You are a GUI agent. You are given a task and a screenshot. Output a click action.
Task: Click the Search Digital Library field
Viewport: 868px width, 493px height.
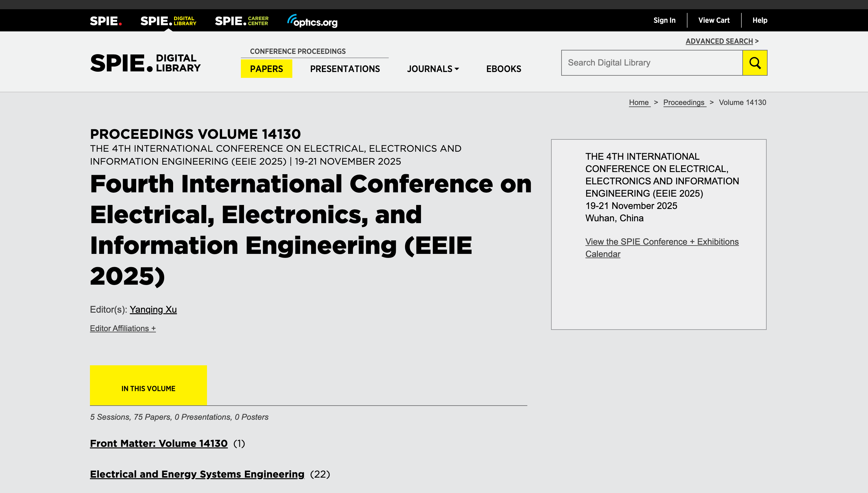tap(651, 63)
